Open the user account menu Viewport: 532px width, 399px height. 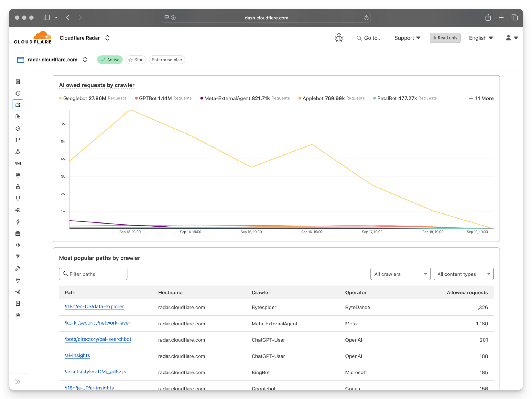[511, 38]
